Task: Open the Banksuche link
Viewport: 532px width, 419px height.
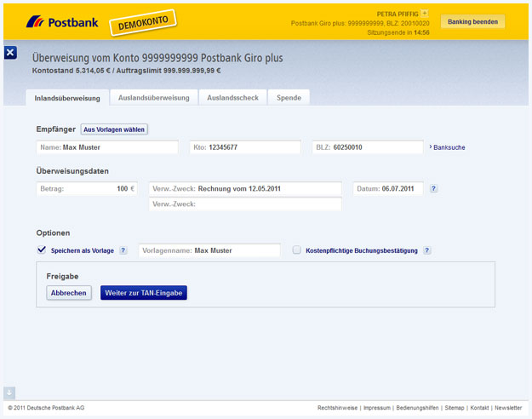Action: pyautogui.click(x=449, y=147)
